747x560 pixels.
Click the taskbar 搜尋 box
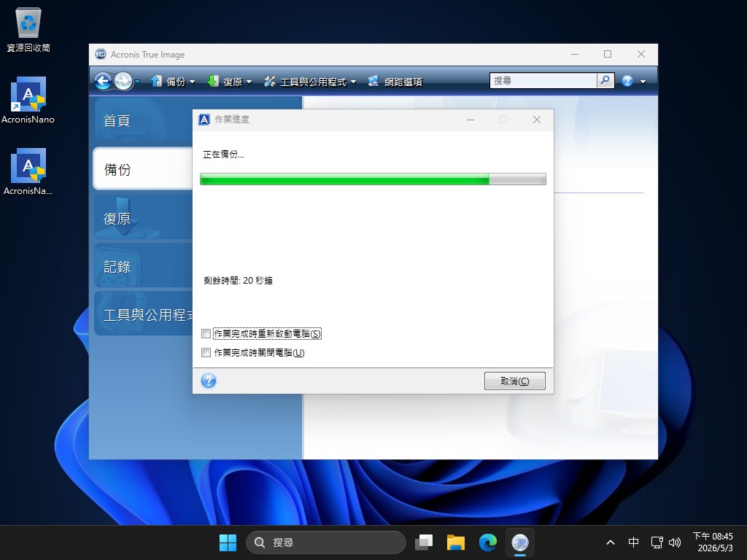[x=326, y=542]
